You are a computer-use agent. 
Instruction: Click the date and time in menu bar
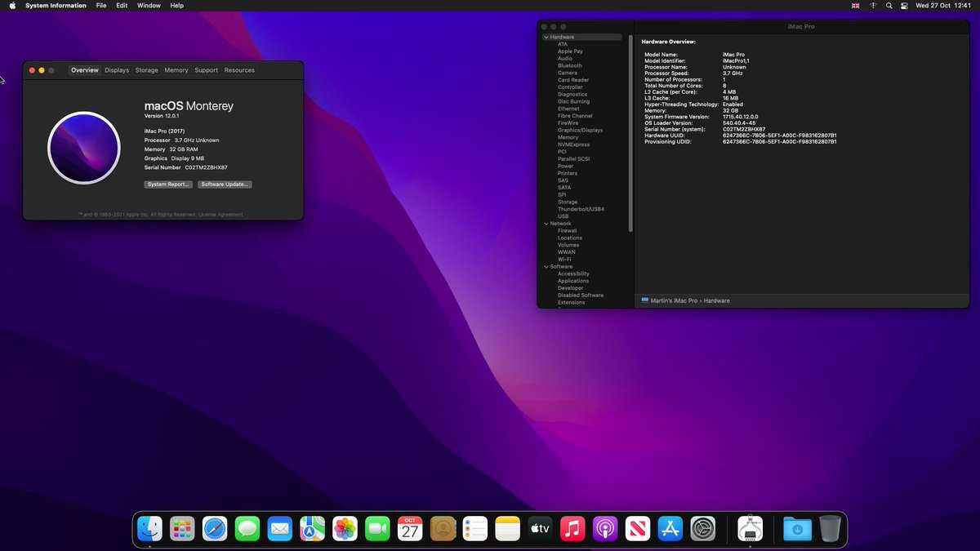coord(945,6)
